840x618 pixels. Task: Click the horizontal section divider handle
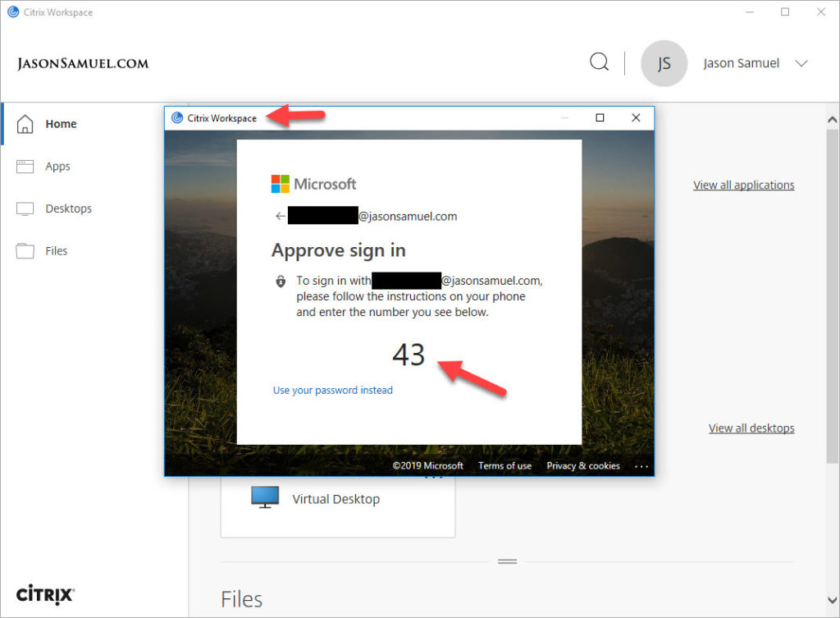point(507,562)
